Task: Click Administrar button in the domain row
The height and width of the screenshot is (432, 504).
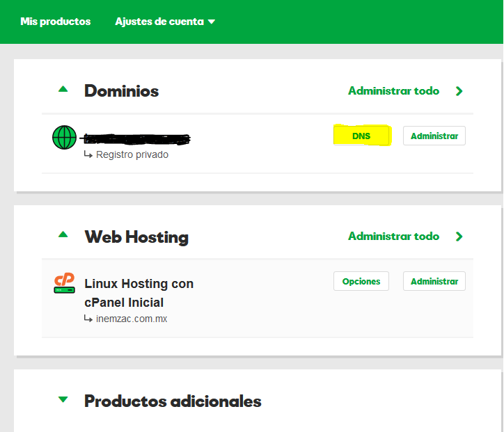Action: tap(434, 136)
